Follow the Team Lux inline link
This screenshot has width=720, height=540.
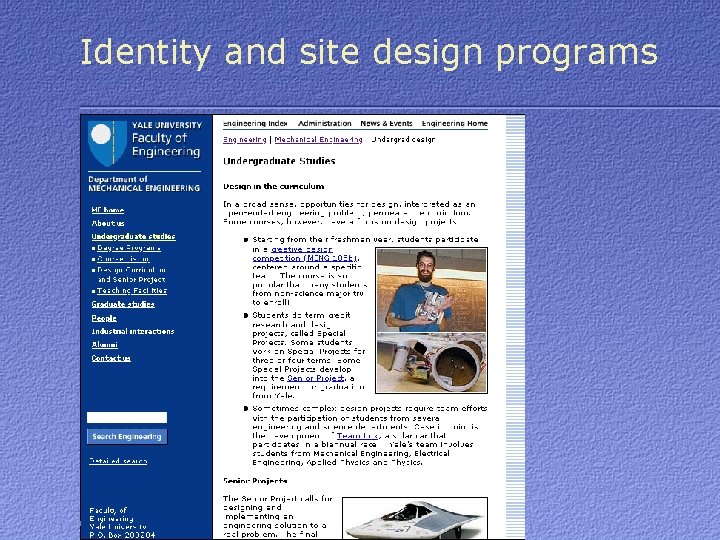click(x=357, y=436)
